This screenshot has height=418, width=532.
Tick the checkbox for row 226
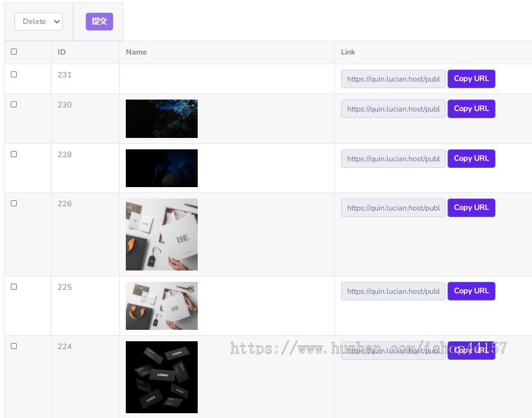point(14,203)
